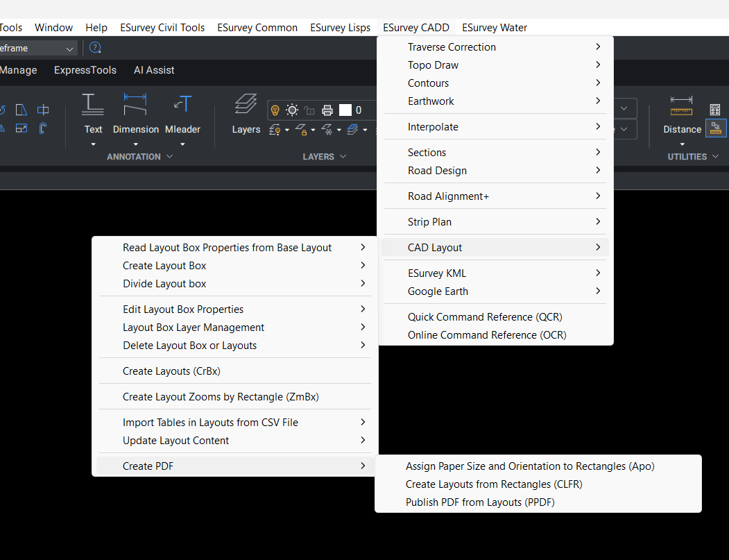Screen dimensions: 729x560
Task: Click the blue make-current layer stack icon
Action: (352, 130)
